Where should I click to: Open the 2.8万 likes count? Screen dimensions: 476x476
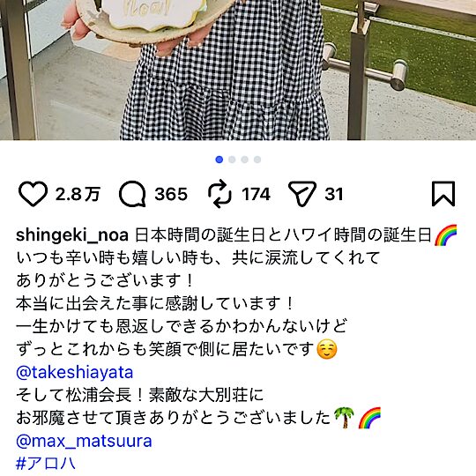point(78,194)
